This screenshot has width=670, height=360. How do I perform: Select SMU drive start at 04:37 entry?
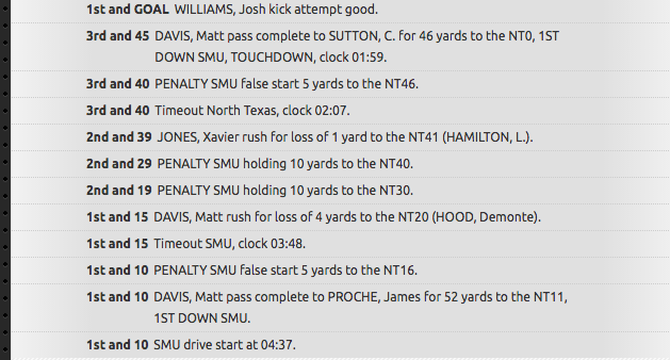(224, 345)
